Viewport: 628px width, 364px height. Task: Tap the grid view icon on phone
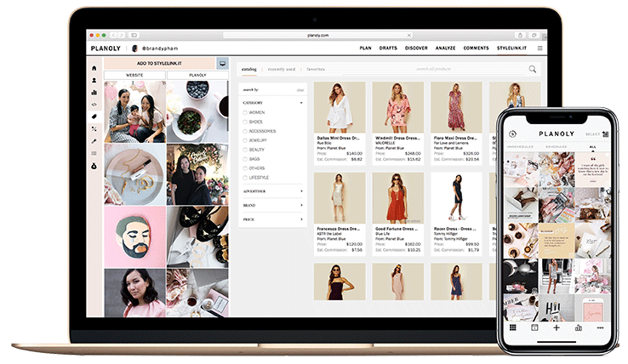[x=513, y=327]
